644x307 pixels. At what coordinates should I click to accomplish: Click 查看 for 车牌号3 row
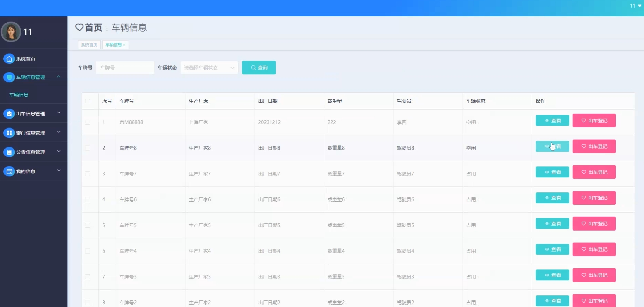552,275
